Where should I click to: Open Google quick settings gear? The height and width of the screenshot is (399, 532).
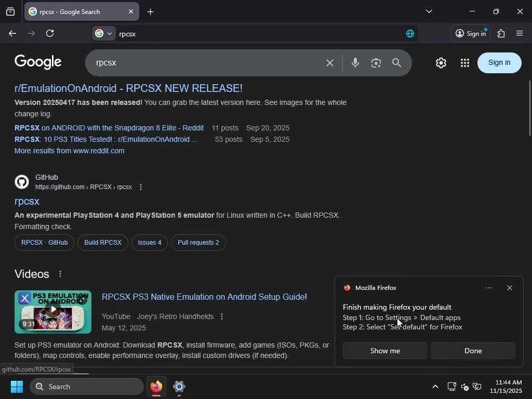441,63
